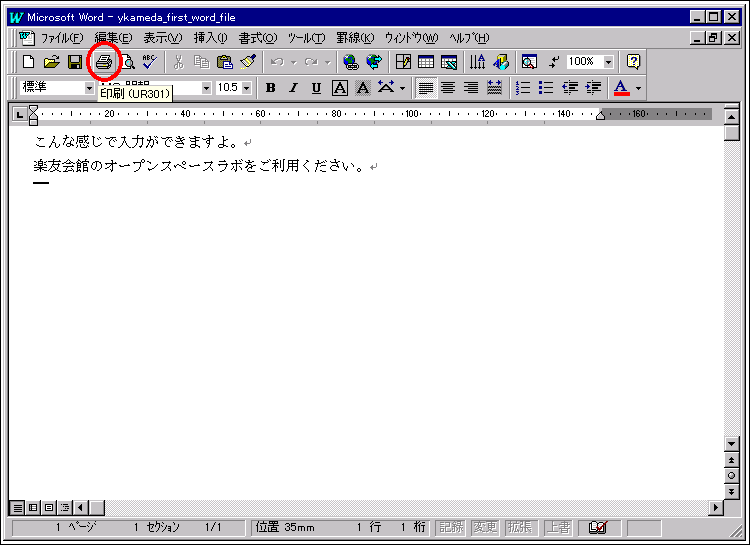Click horizontal scrollbar right arrow
Screen dimensions: 750x545
(x=716, y=507)
